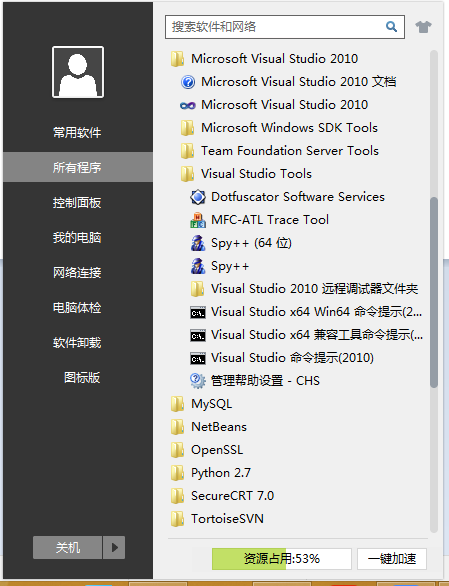This screenshot has width=449, height=586.
Task: Open 电脑体检 from the sidebar
Action: (77, 308)
